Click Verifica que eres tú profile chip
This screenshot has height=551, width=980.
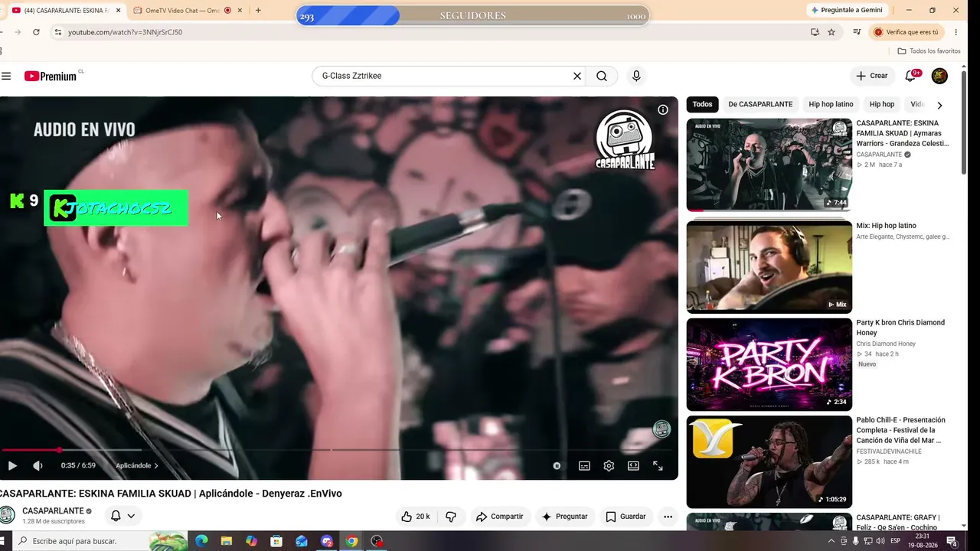pyautogui.click(x=906, y=32)
